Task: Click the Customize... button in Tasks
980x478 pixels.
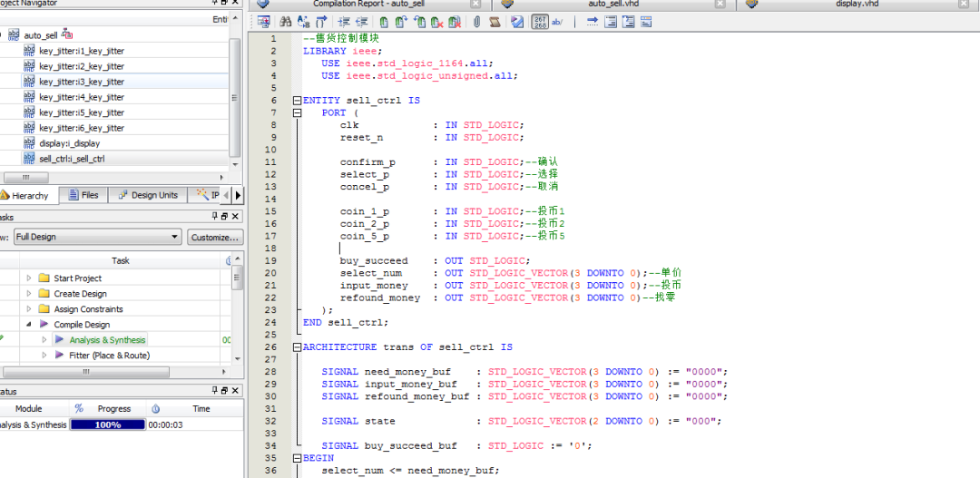Action: pos(215,237)
